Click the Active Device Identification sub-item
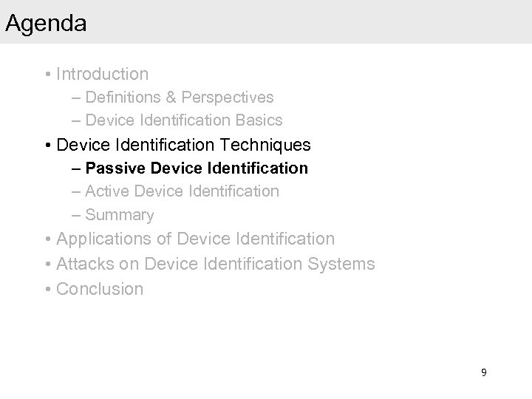Screen dimensions: 532x399 pyautogui.click(x=183, y=191)
